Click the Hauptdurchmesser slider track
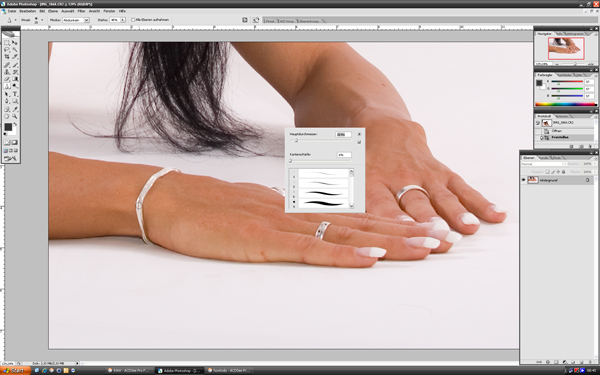This screenshot has height=375, width=600. pos(321,140)
